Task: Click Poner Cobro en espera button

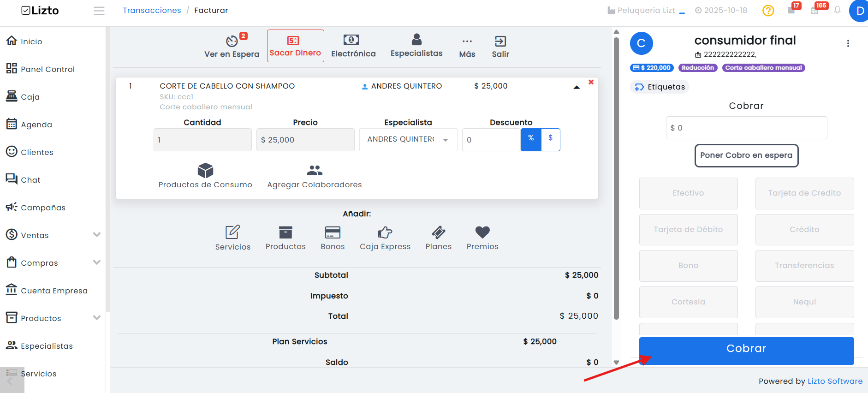Action: (746, 155)
